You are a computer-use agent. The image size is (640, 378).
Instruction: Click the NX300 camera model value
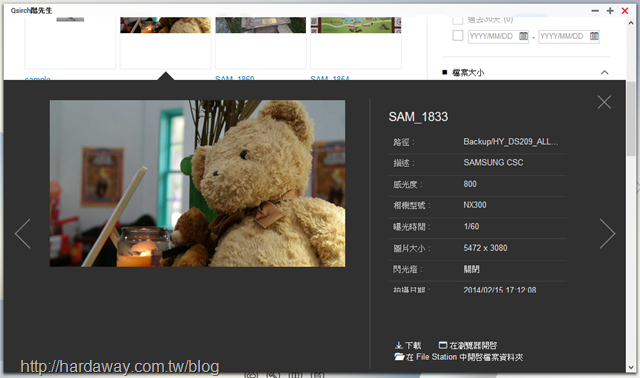[x=475, y=205]
